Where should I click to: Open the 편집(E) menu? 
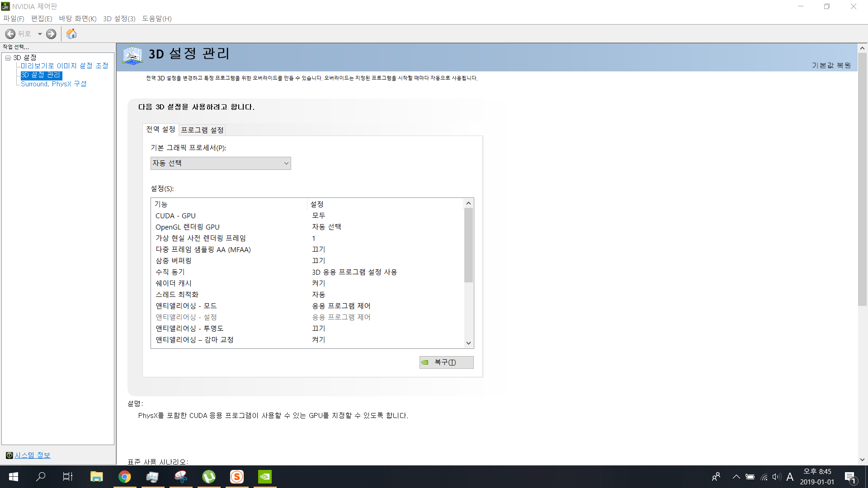tap(42, 19)
